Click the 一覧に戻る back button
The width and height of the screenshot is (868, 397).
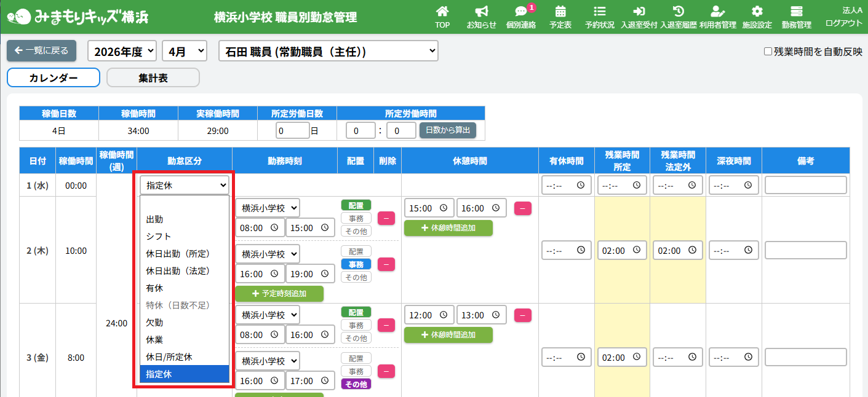point(41,51)
